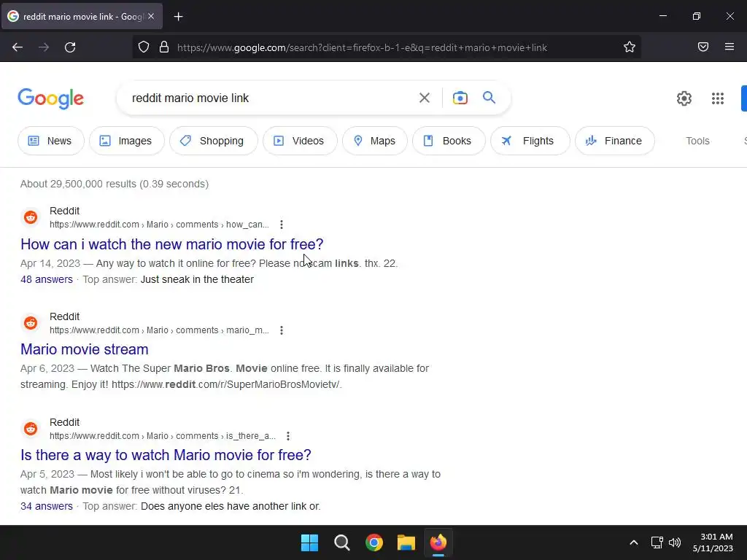Switch to Maps results
Image resolution: width=747 pixels, height=560 pixels.
[x=375, y=141]
